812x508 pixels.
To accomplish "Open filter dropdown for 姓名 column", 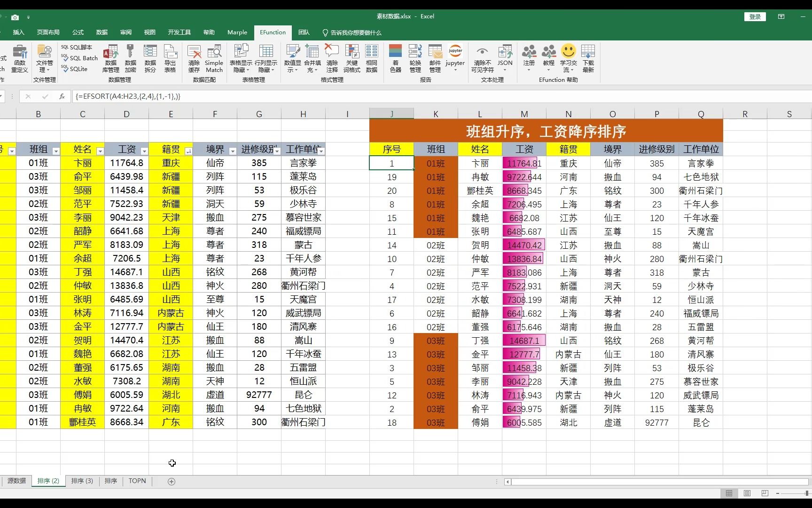I will coord(100,151).
